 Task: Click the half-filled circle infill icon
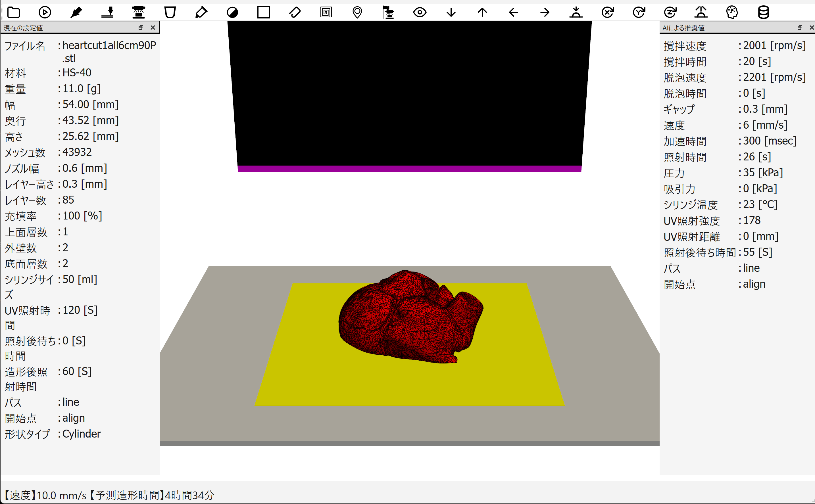point(232,12)
